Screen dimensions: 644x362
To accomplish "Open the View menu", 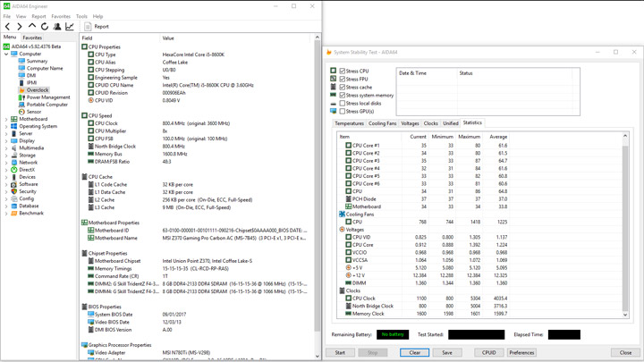I will 21,16.
